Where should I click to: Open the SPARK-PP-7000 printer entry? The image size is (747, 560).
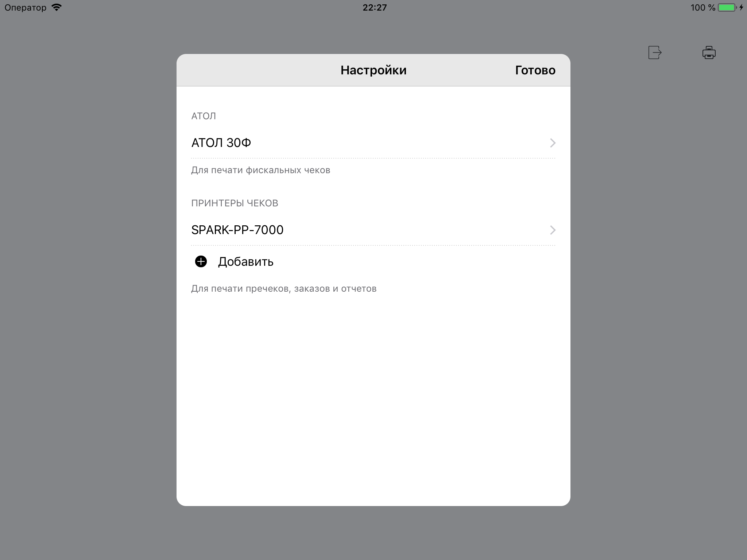click(x=237, y=230)
